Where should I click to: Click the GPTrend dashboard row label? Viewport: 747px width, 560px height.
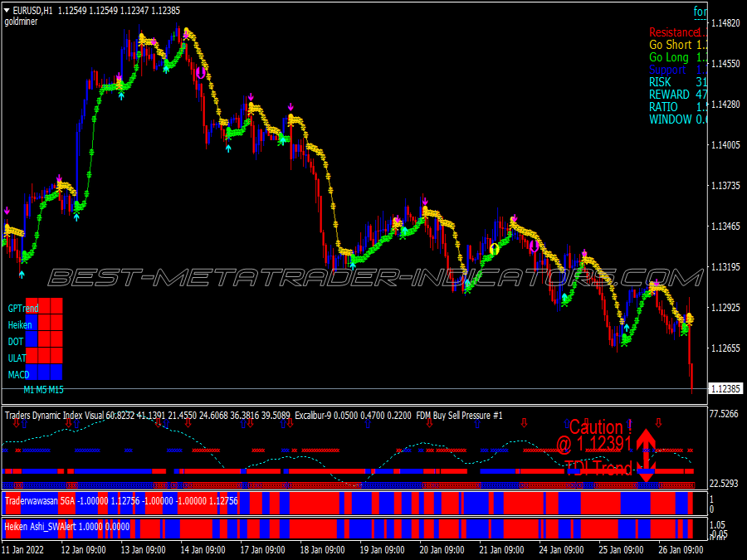click(23, 308)
